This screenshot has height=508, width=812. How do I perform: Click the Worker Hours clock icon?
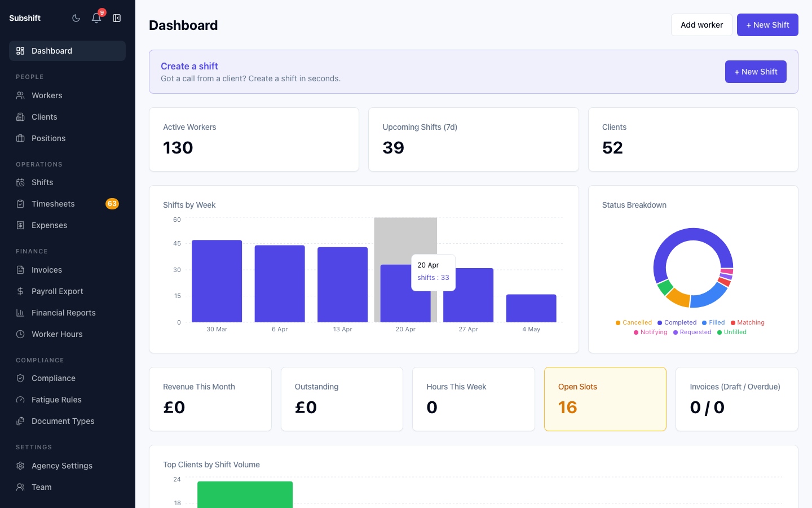(x=20, y=334)
